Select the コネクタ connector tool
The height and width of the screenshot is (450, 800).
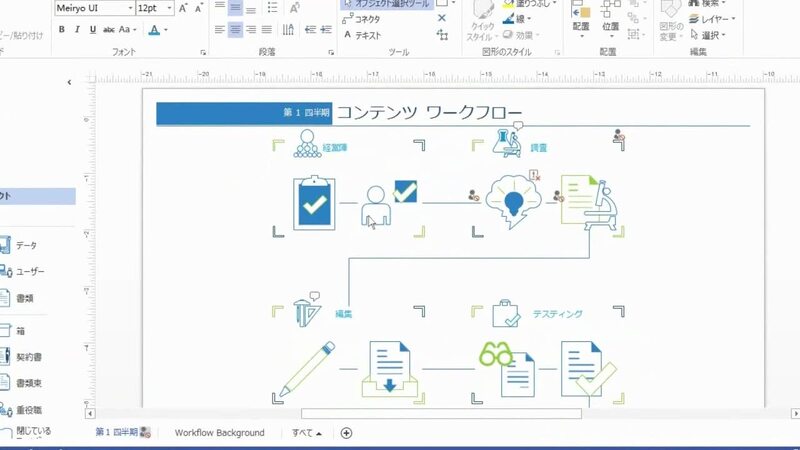(361, 19)
